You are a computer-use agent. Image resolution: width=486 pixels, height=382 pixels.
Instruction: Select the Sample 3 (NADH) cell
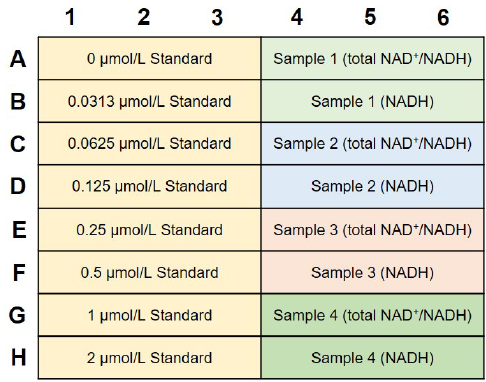(373, 272)
